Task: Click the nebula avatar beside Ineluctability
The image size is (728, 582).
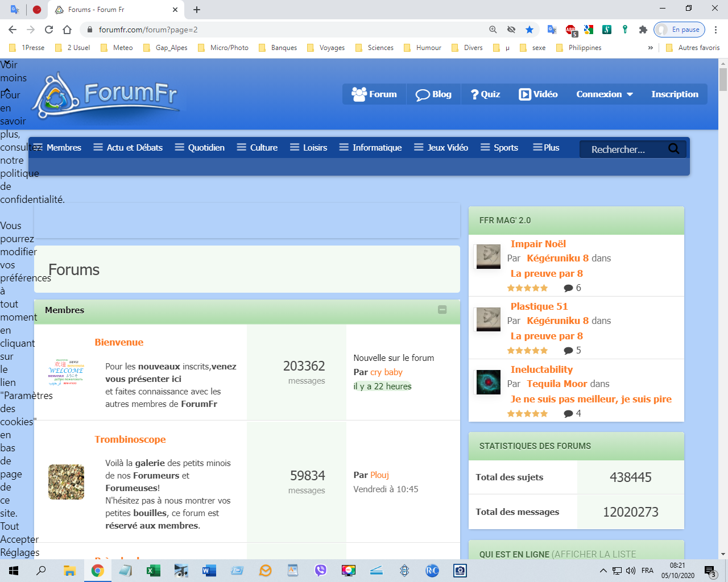Action: (488, 382)
